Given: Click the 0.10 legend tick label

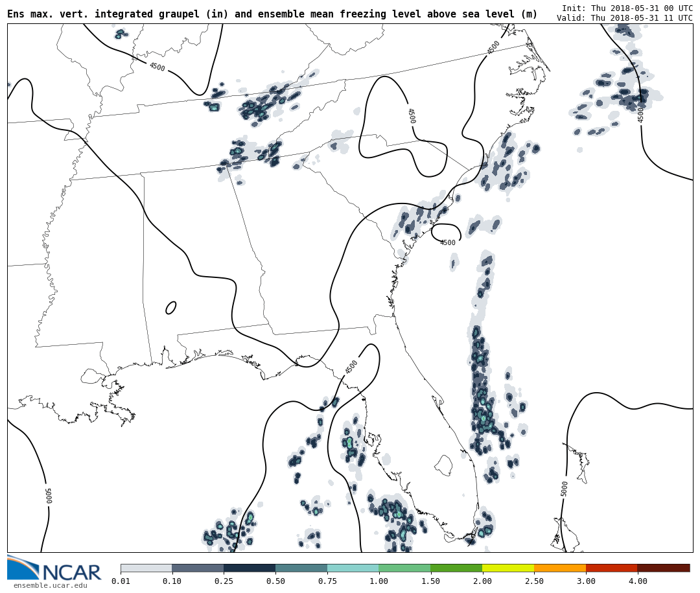Looking at the screenshot, I should coord(172,581).
